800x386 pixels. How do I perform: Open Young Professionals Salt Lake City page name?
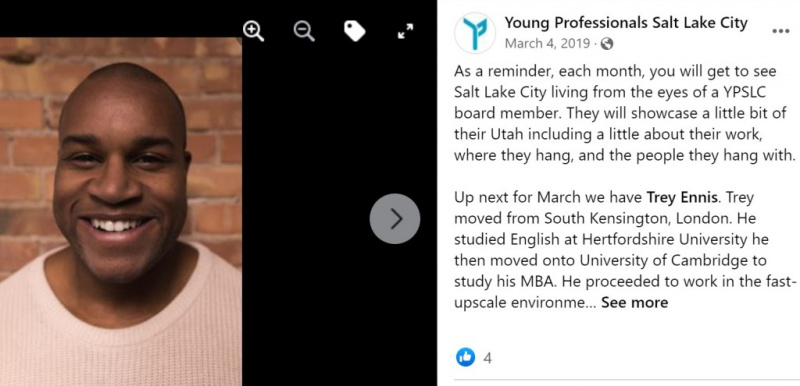pyautogui.click(x=626, y=22)
